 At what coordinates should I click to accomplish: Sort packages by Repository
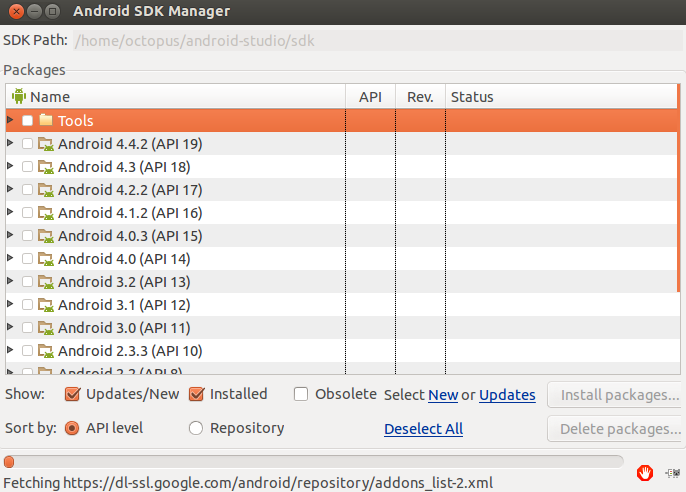click(196, 428)
